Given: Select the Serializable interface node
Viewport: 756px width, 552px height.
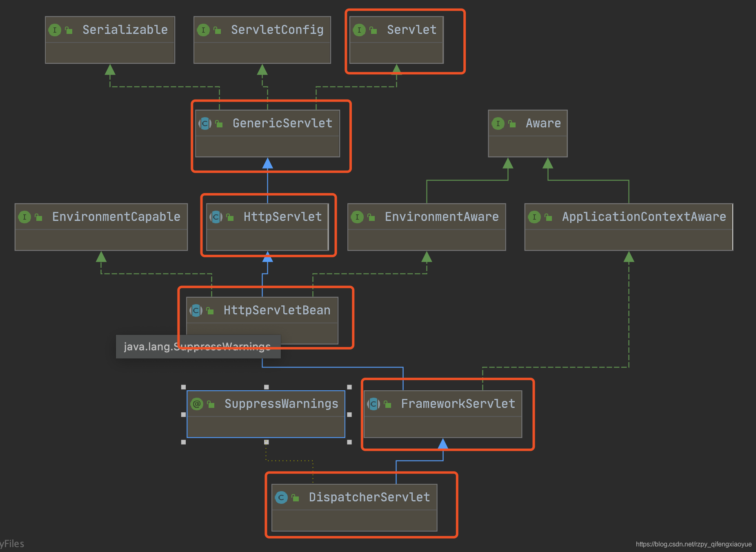Looking at the screenshot, I should click(x=110, y=40).
